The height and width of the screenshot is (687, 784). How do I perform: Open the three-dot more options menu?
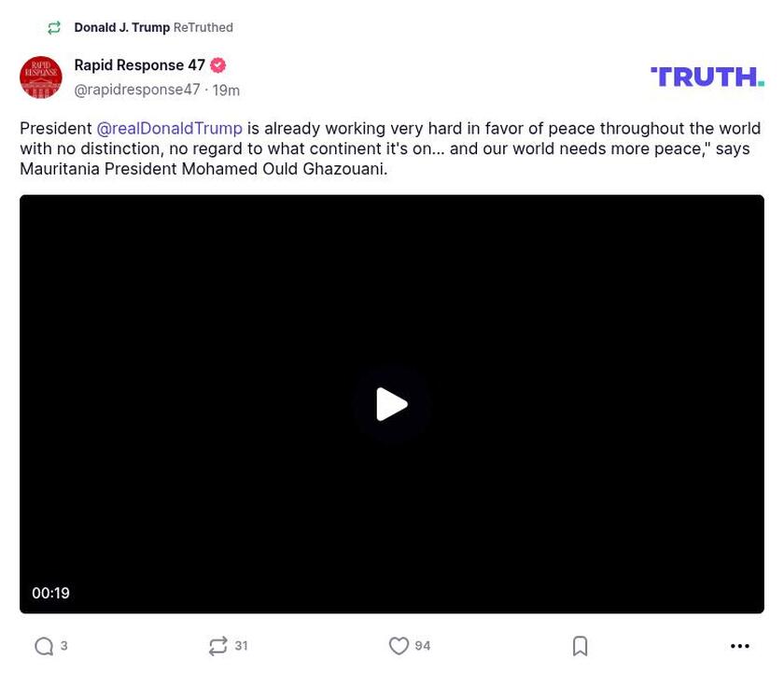point(740,646)
